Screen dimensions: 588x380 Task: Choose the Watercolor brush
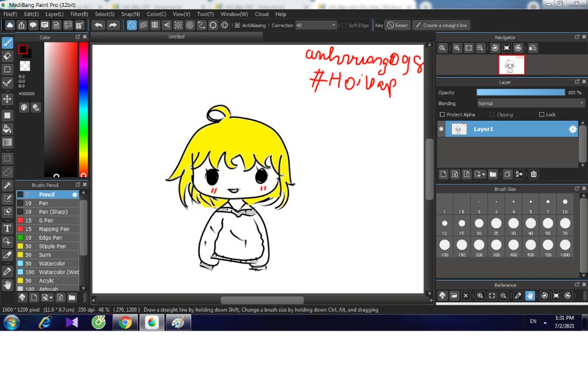click(48, 264)
